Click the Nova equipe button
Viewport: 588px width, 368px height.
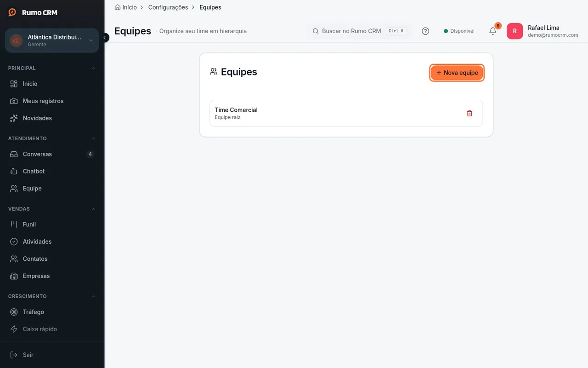(457, 73)
